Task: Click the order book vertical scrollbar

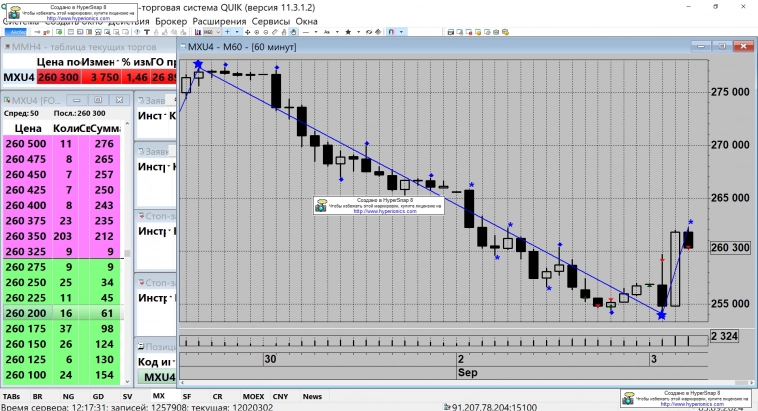Action: click(127, 252)
